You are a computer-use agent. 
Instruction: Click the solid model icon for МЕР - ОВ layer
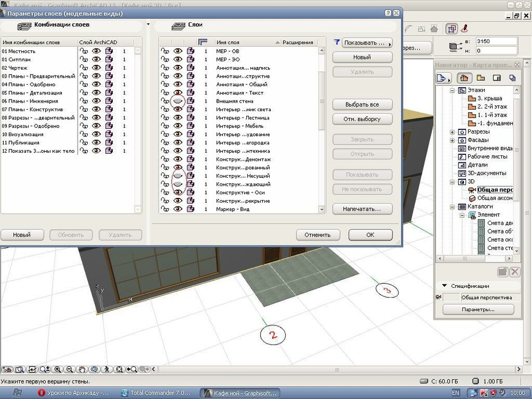pyautogui.click(x=190, y=51)
